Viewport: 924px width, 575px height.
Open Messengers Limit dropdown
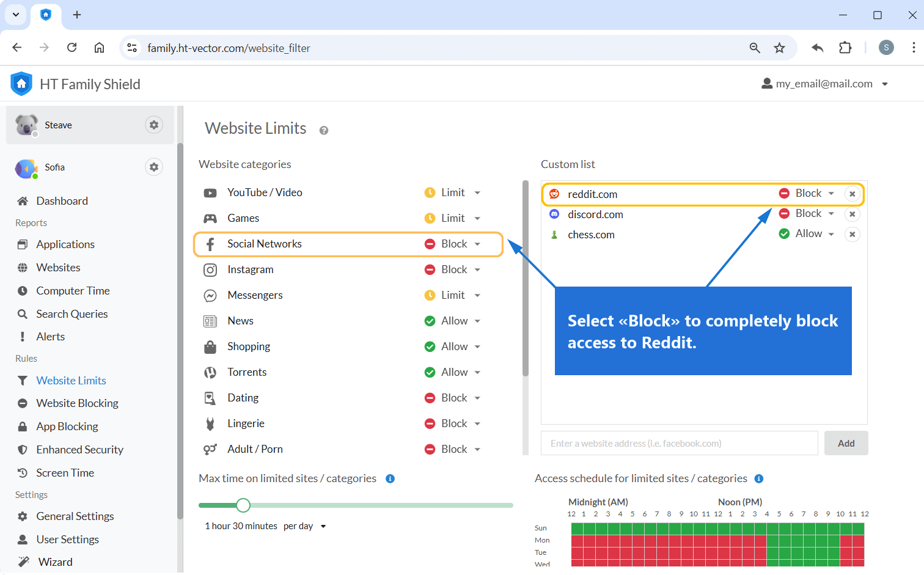pos(453,295)
